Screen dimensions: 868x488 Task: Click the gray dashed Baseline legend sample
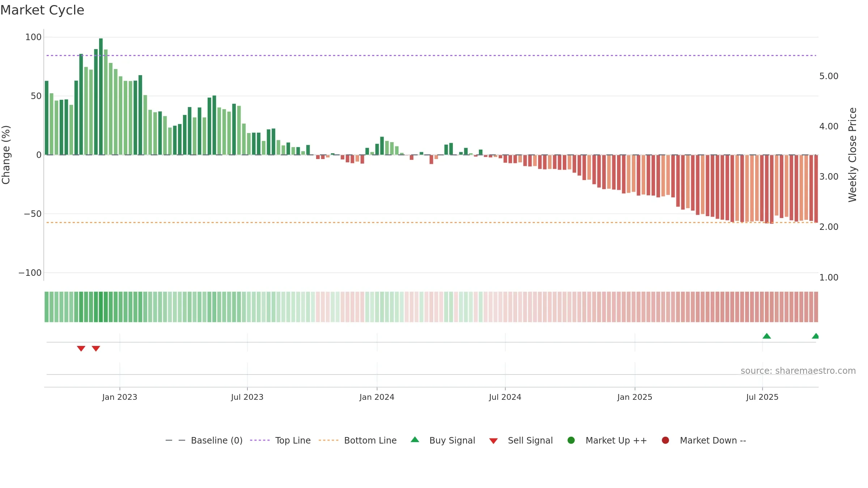(x=175, y=440)
